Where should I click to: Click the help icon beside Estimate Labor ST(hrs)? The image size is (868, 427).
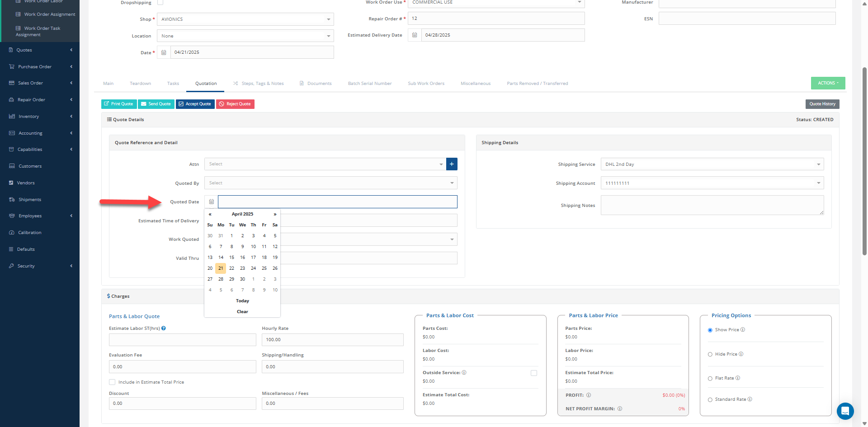click(164, 328)
